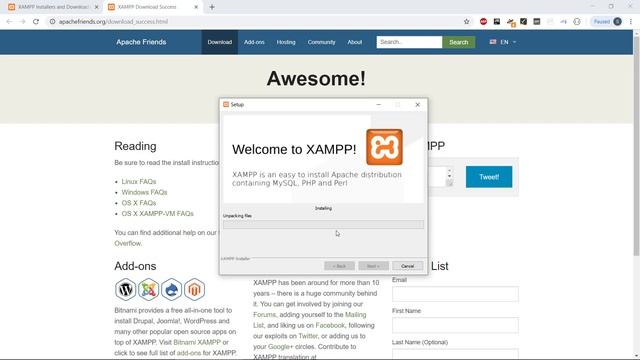
Task: Open the Twitter link
Action: 308,336
